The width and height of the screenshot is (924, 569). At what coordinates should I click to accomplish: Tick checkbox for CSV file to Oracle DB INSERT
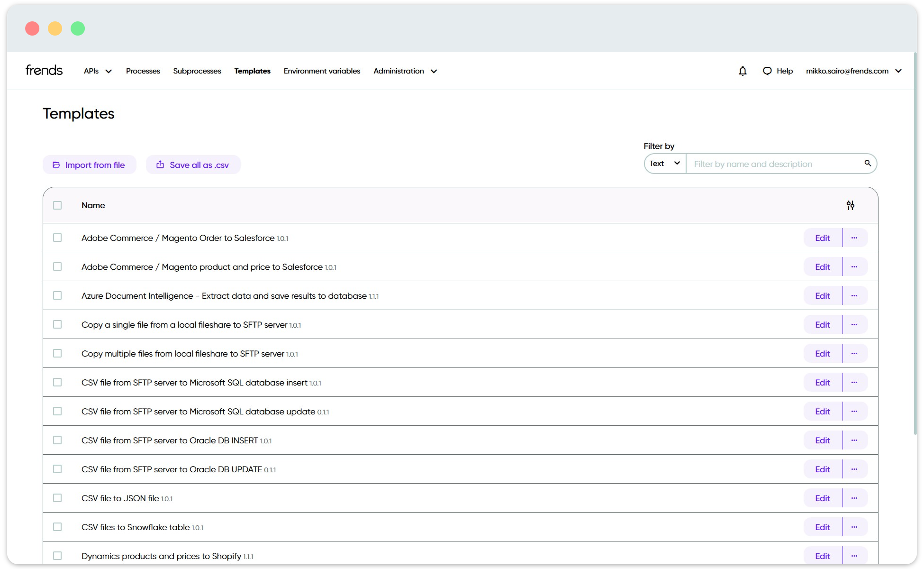(57, 440)
